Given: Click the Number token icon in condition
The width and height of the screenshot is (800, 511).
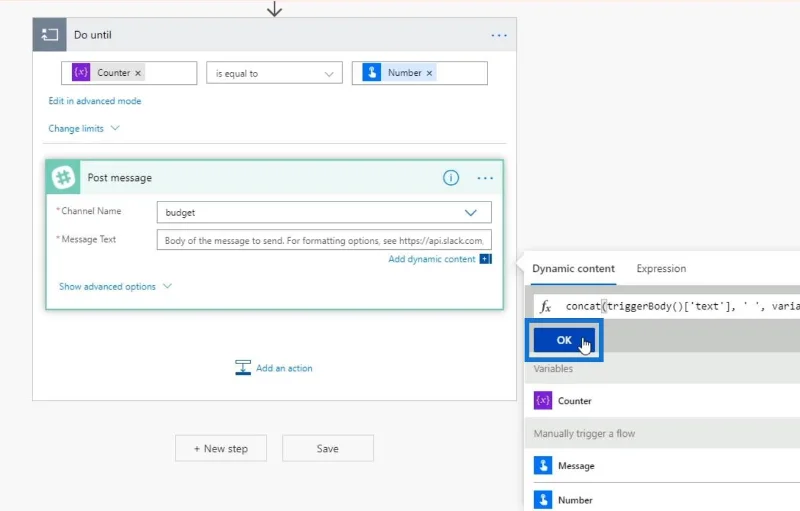Looking at the screenshot, I should click(x=372, y=72).
